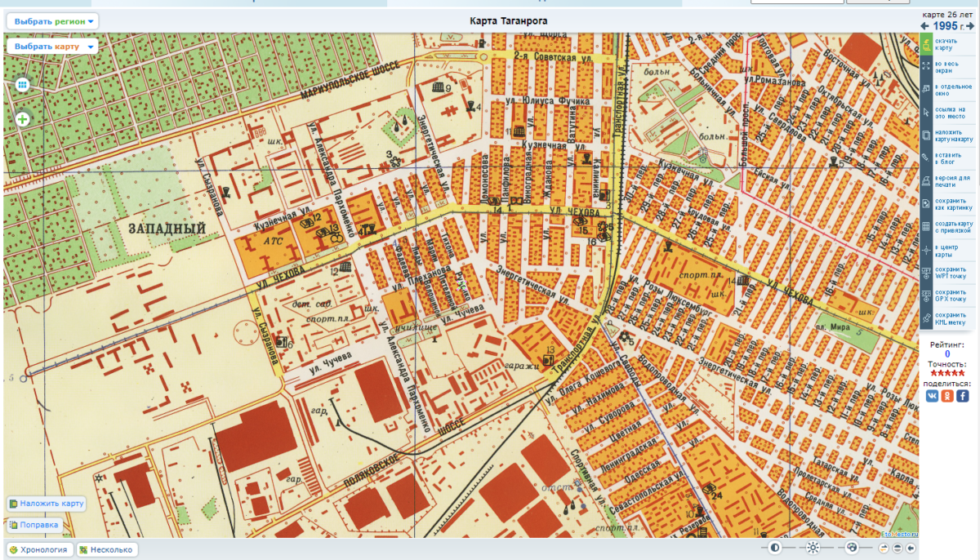
Task: Click the red star accuracy rating
Action: point(947,373)
